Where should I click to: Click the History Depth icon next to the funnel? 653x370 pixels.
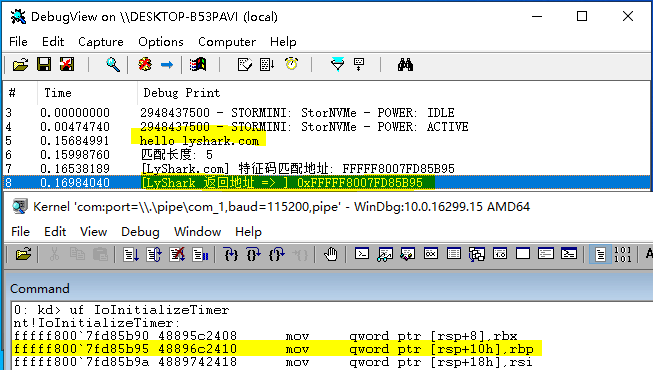tap(359, 65)
